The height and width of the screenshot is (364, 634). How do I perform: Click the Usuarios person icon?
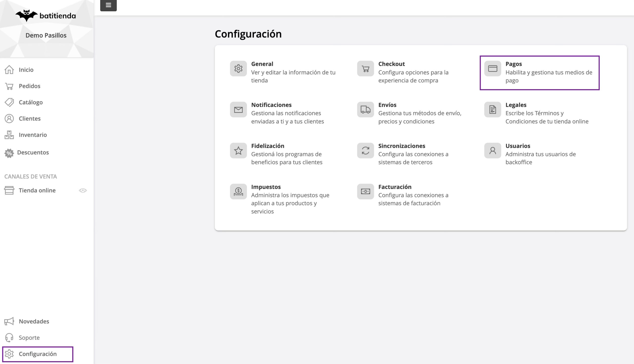point(493,151)
